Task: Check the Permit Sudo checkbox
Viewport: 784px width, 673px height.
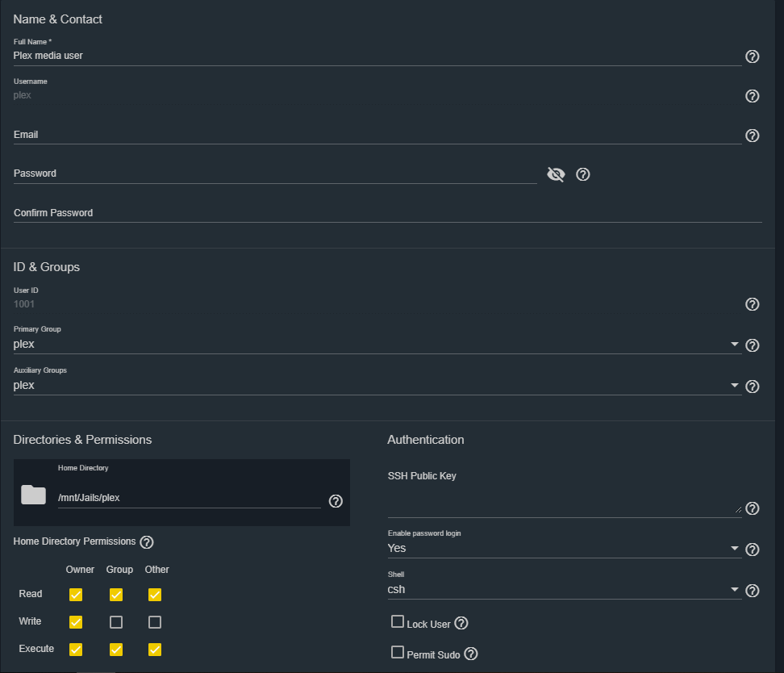Action: click(x=398, y=652)
